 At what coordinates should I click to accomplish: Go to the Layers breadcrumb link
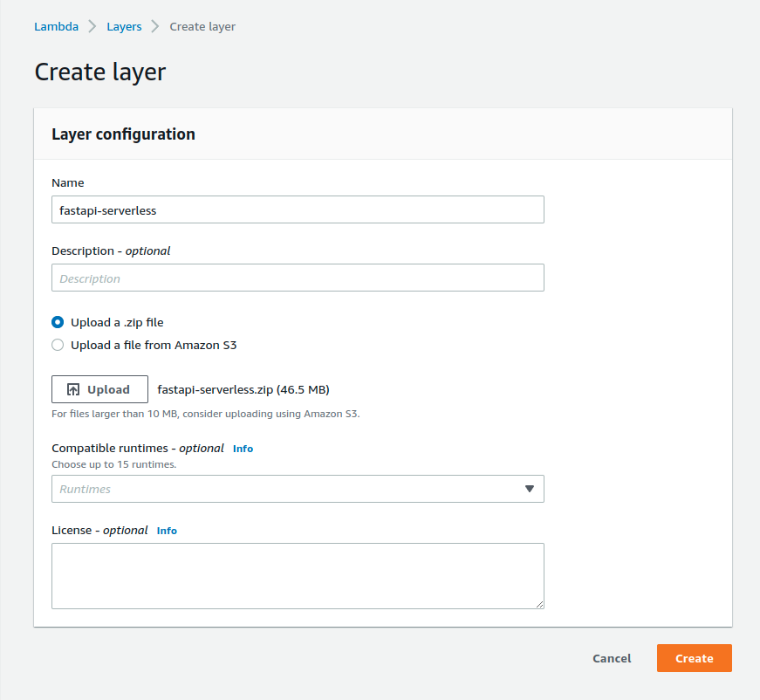124,27
